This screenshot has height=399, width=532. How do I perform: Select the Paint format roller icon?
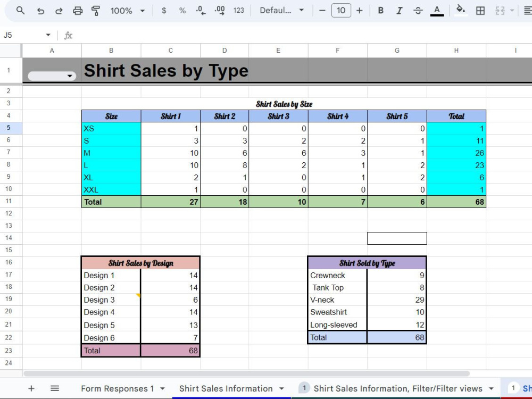96,11
